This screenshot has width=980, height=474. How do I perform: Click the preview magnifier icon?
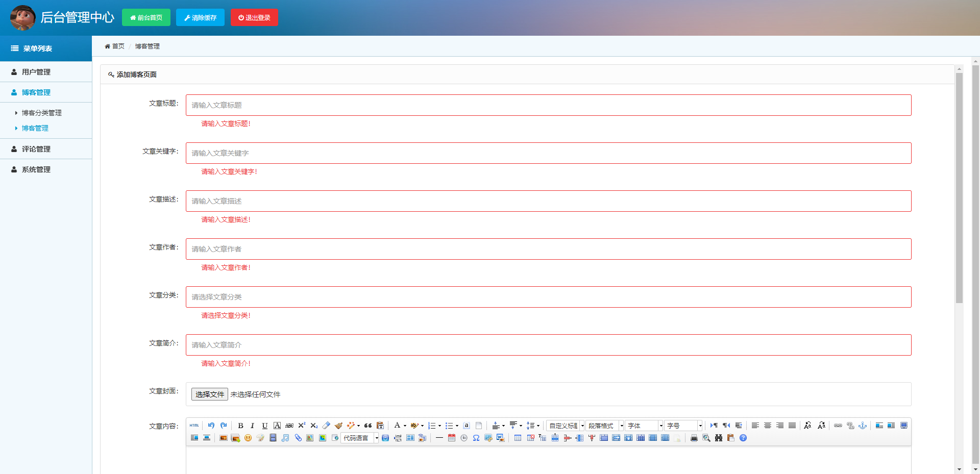[x=706, y=438]
